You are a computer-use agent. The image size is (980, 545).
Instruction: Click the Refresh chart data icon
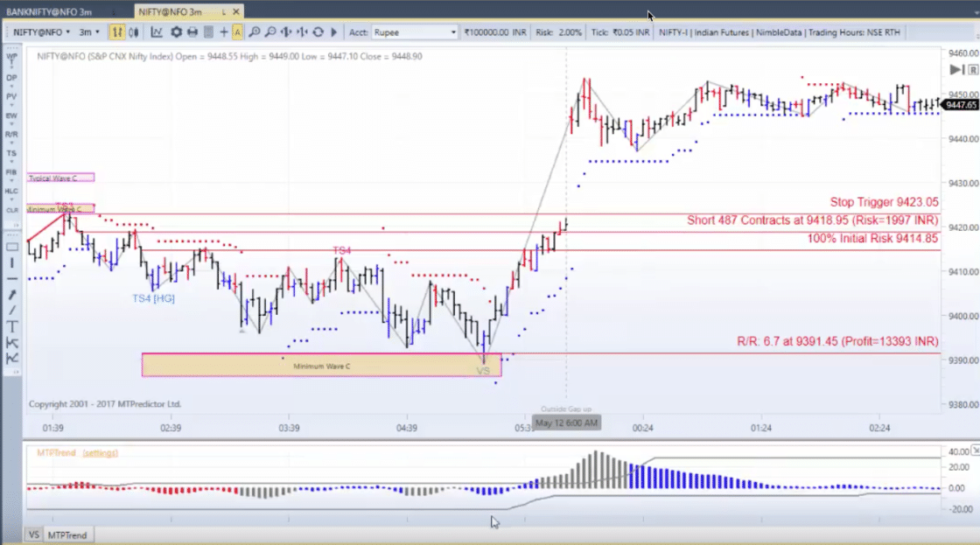coord(318,31)
